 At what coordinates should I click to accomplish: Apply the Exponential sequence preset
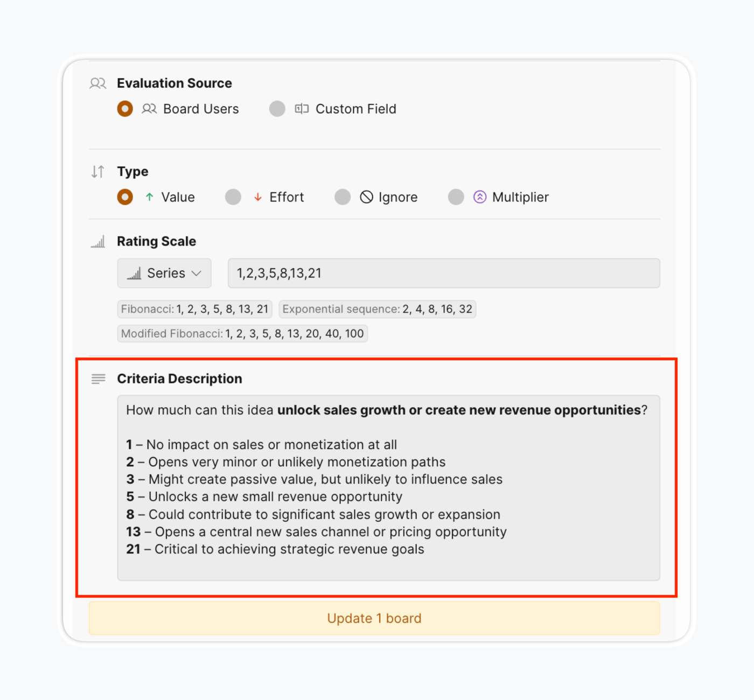click(x=377, y=309)
